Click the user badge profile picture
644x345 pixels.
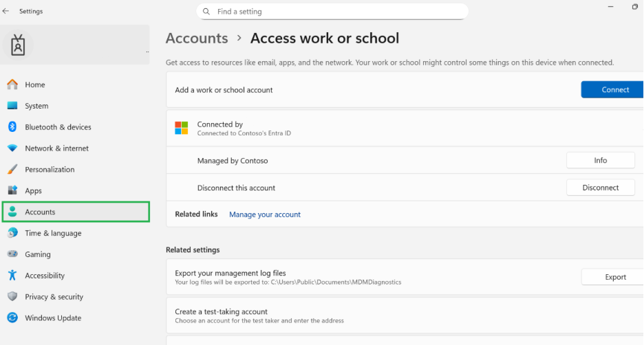(18, 45)
